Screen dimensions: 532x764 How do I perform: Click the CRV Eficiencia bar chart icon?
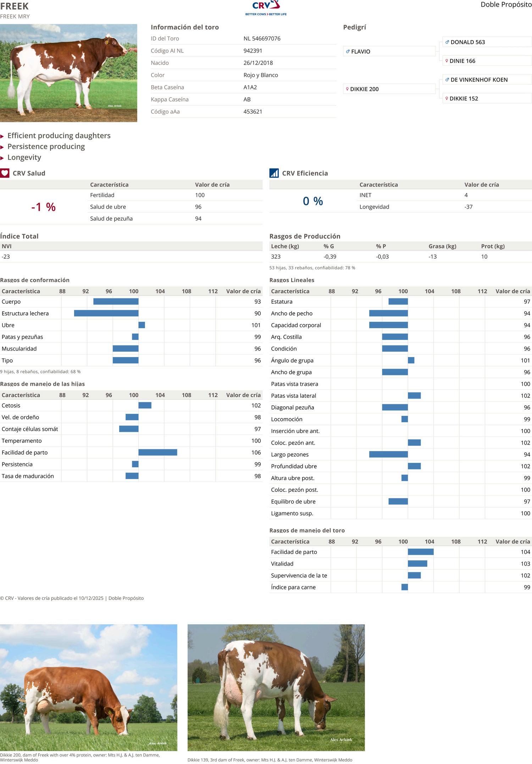[274, 173]
